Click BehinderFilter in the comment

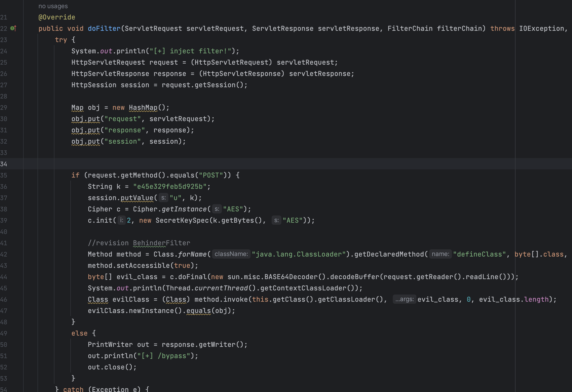click(x=161, y=243)
